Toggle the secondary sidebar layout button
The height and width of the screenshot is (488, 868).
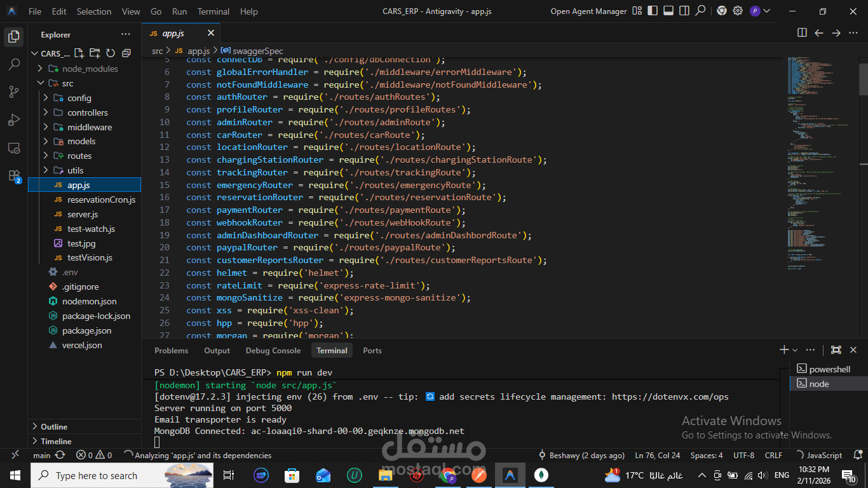pos(684,11)
